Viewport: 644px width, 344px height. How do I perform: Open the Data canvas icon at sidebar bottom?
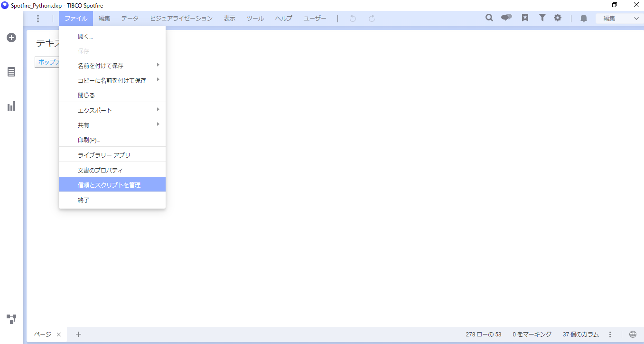(x=11, y=319)
